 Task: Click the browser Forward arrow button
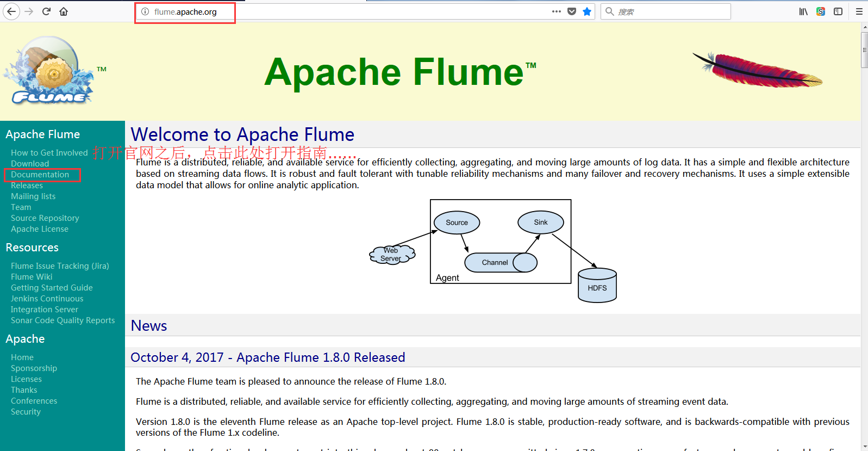coord(29,11)
